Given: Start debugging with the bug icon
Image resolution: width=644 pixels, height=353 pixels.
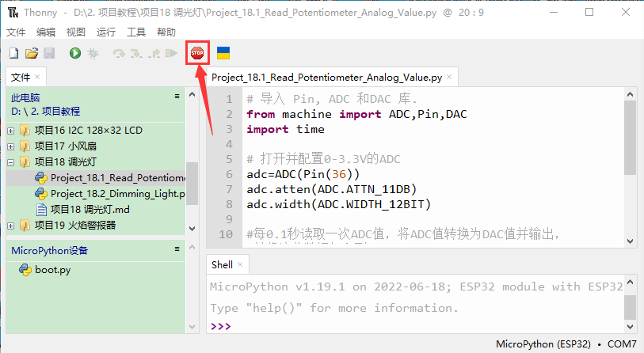Looking at the screenshot, I should [x=93, y=53].
